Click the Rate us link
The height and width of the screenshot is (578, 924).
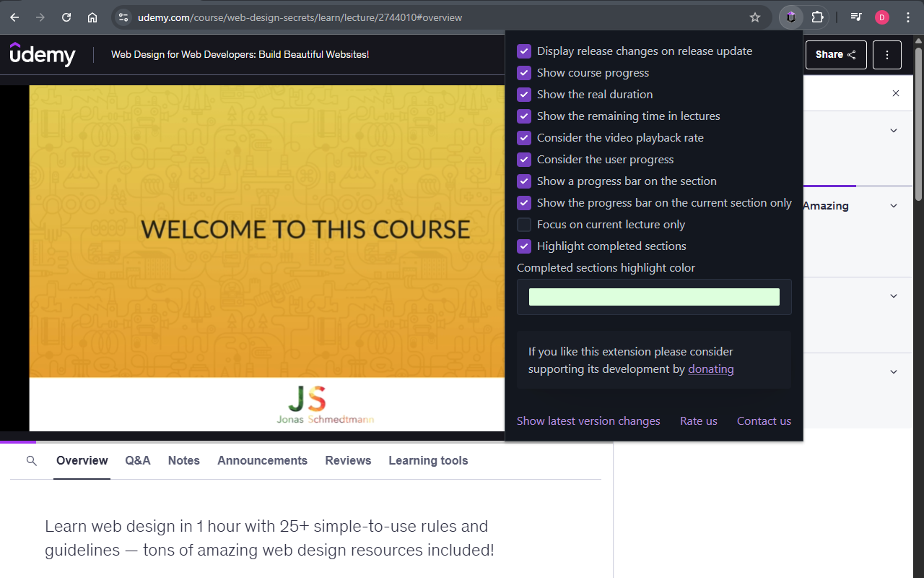click(699, 421)
